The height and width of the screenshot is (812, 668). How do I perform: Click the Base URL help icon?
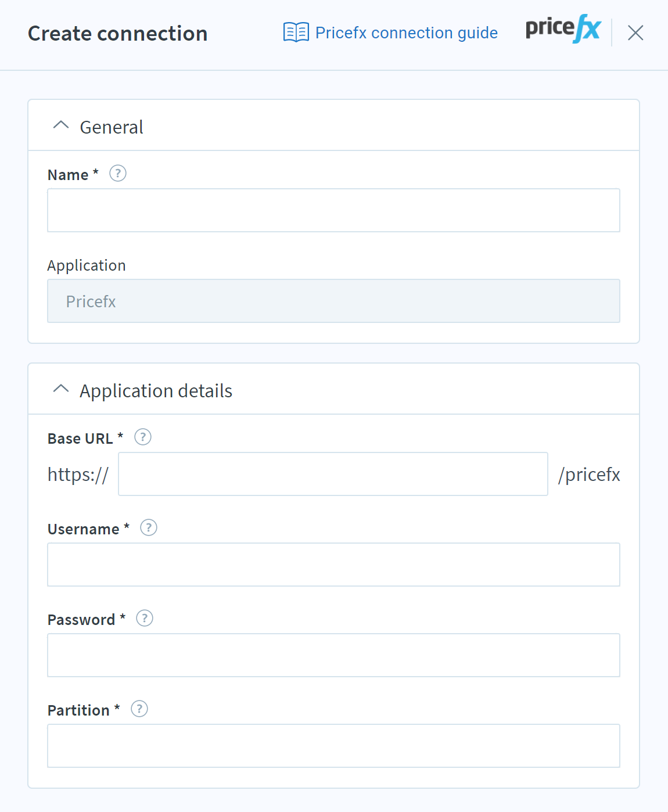pos(142,437)
